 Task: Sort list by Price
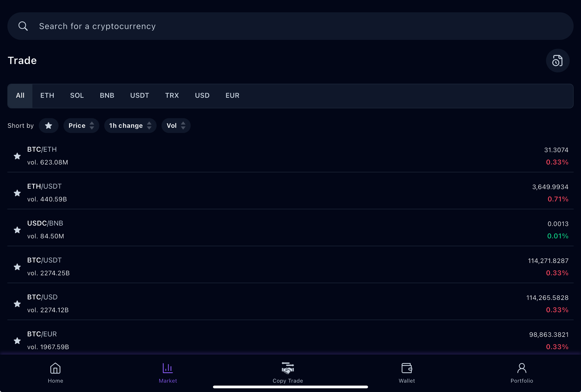point(81,126)
